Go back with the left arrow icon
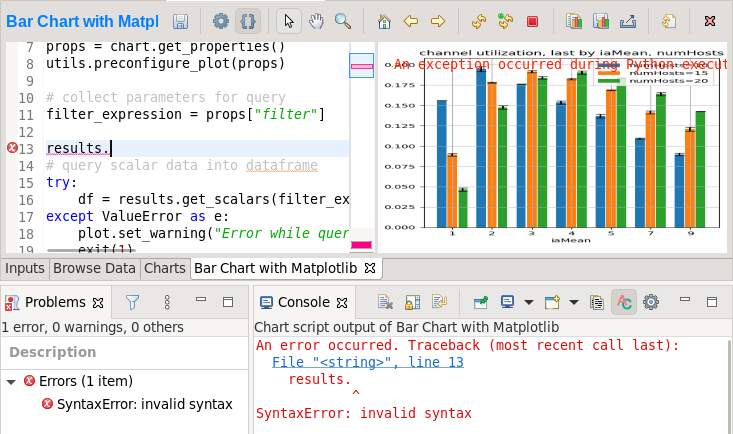Viewport: 733px width, 434px height. click(411, 22)
